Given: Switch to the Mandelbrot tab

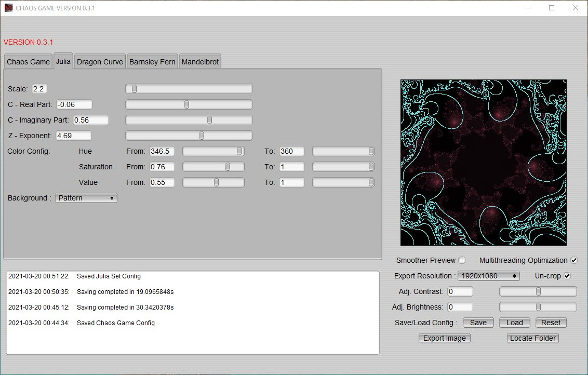Looking at the screenshot, I should point(200,61).
